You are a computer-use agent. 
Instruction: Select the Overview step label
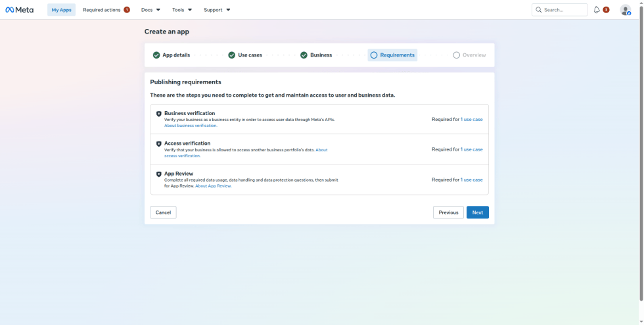pyautogui.click(x=474, y=55)
